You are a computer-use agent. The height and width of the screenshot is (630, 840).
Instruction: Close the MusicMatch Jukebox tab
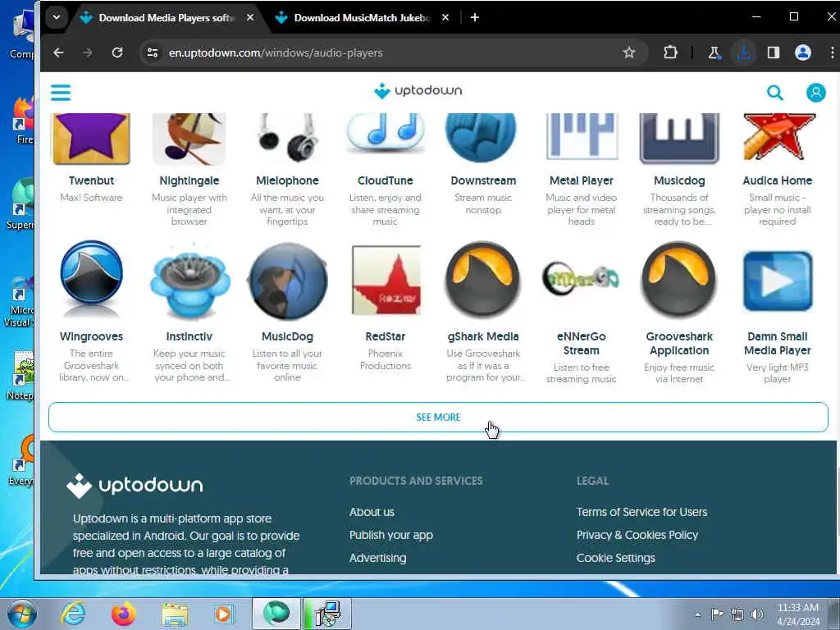coord(445,17)
